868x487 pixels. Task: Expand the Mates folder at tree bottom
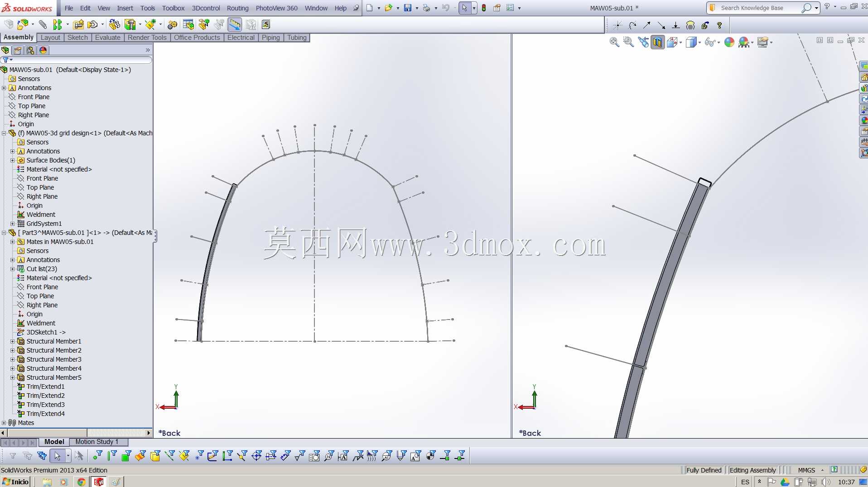pyautogui.click(x=4, y=423)
